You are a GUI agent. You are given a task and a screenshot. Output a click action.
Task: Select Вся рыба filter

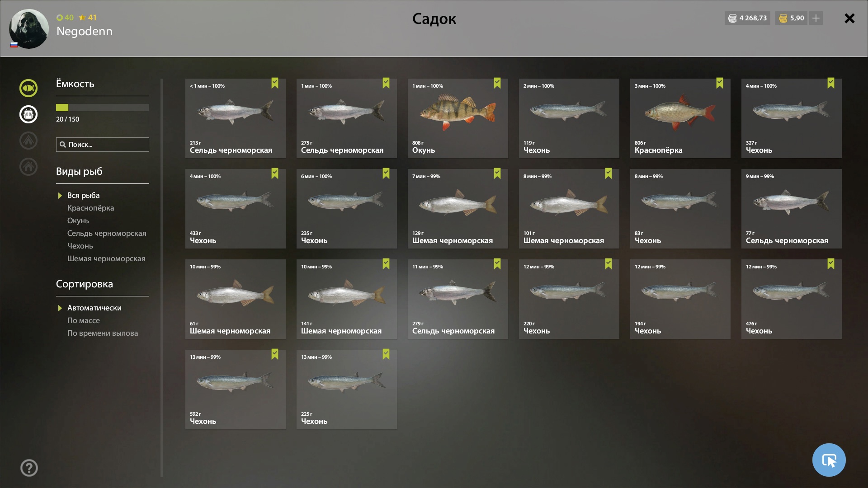(x=83, y=195)
